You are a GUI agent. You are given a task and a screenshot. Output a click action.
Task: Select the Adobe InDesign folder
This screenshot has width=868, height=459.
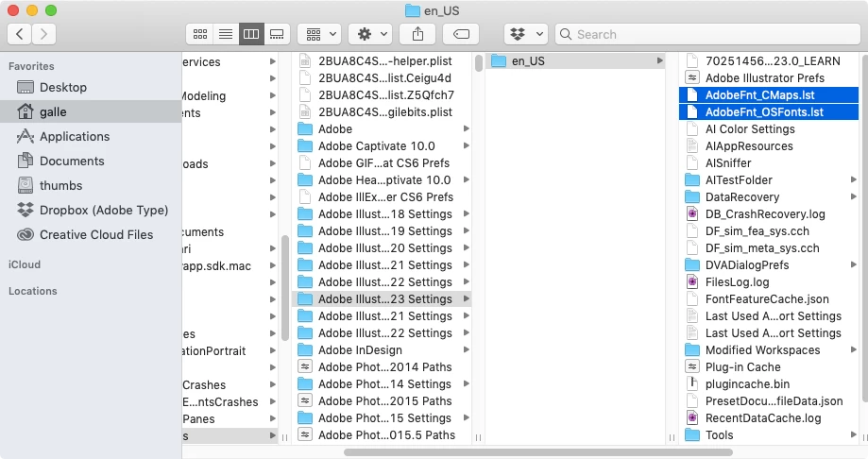(382, 350)
